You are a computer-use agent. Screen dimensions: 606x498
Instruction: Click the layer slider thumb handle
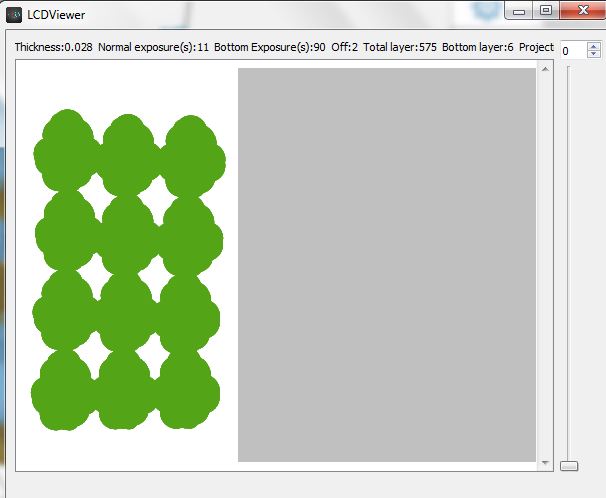(x=569, y=465)
